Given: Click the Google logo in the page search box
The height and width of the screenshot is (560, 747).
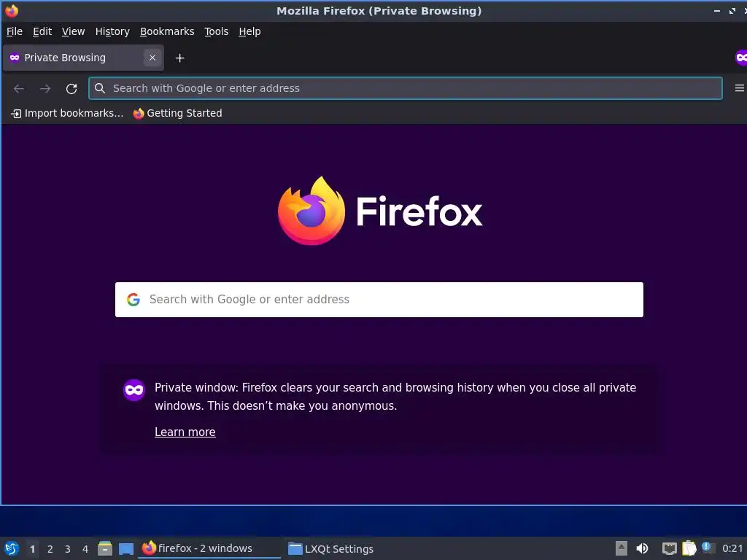Looking at the screenshot, I should pos(133,300).
